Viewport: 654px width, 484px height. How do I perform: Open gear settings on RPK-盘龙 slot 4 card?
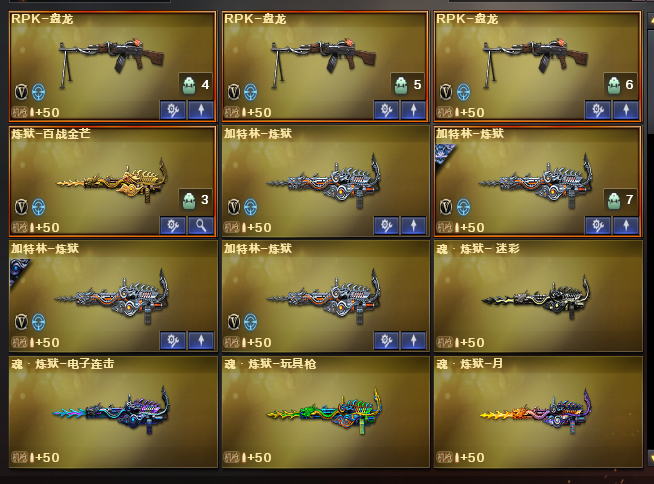point(173,110)
